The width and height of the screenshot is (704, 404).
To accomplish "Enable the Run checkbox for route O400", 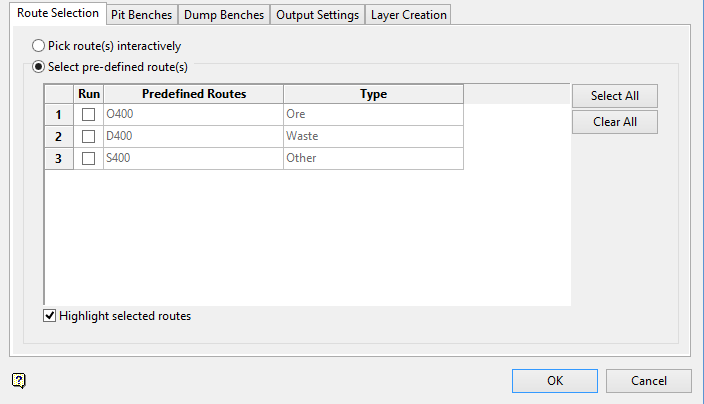I will [89, 115].
